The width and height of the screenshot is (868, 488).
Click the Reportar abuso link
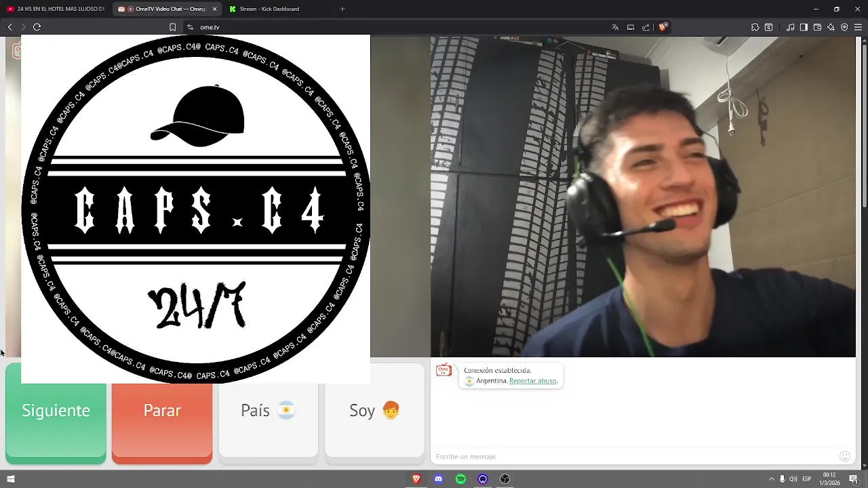coord(532,381)
